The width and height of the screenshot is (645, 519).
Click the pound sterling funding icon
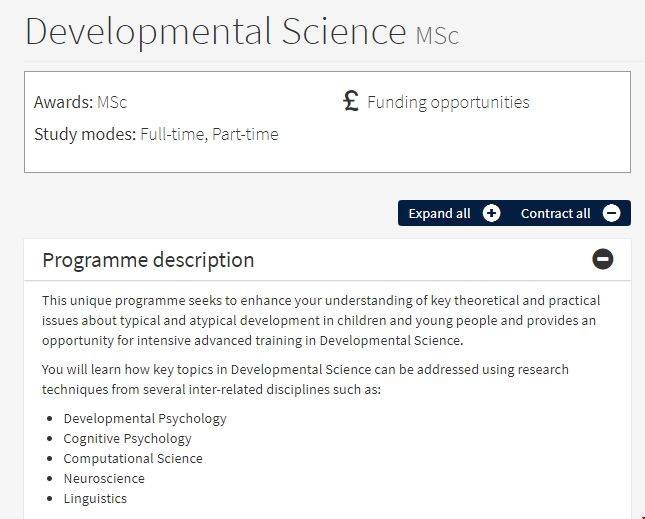[x=351, y=101]
